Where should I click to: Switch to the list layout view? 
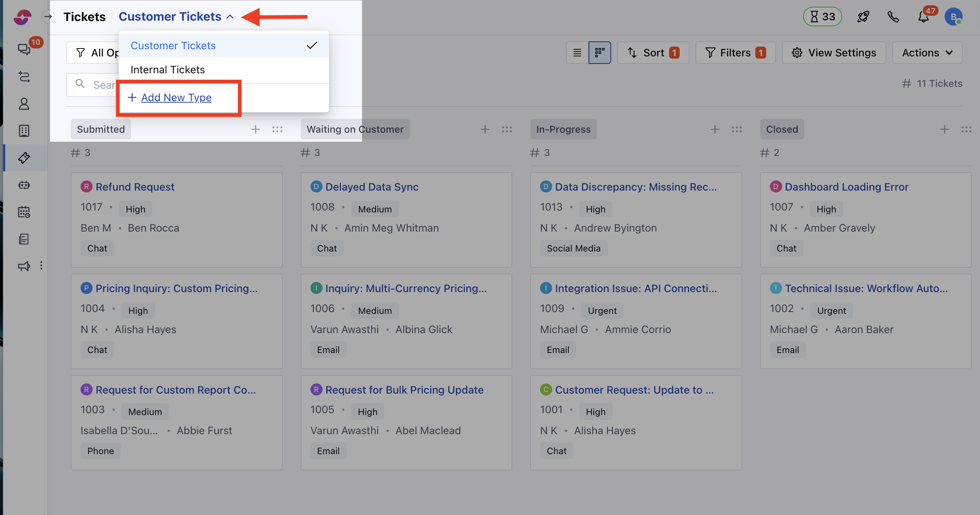[577, 53]
